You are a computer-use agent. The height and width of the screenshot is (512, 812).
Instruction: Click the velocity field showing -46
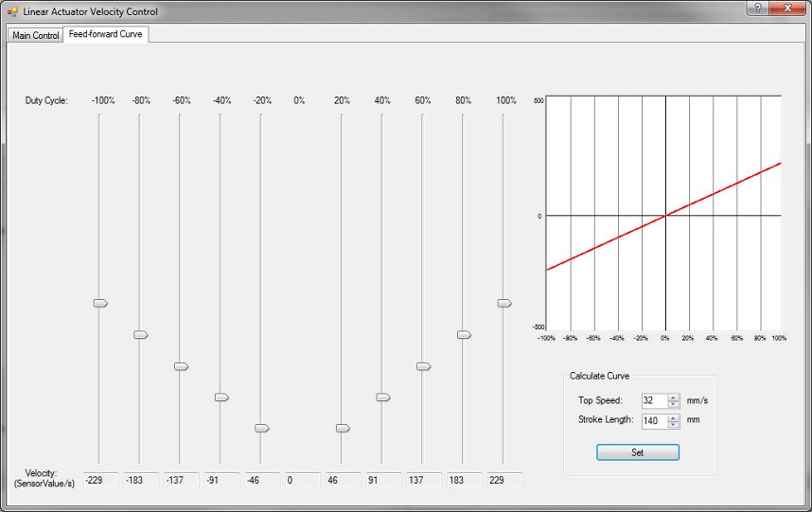[262, 480]
